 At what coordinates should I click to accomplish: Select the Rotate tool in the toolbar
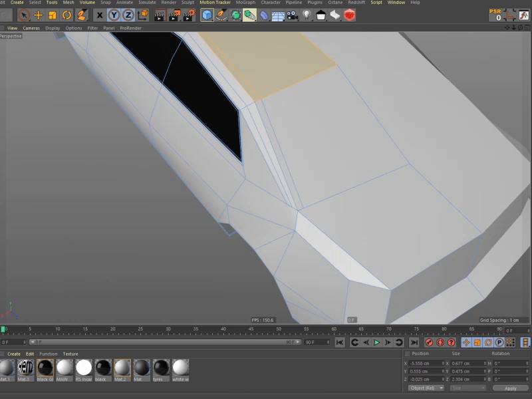pos(67,15)
